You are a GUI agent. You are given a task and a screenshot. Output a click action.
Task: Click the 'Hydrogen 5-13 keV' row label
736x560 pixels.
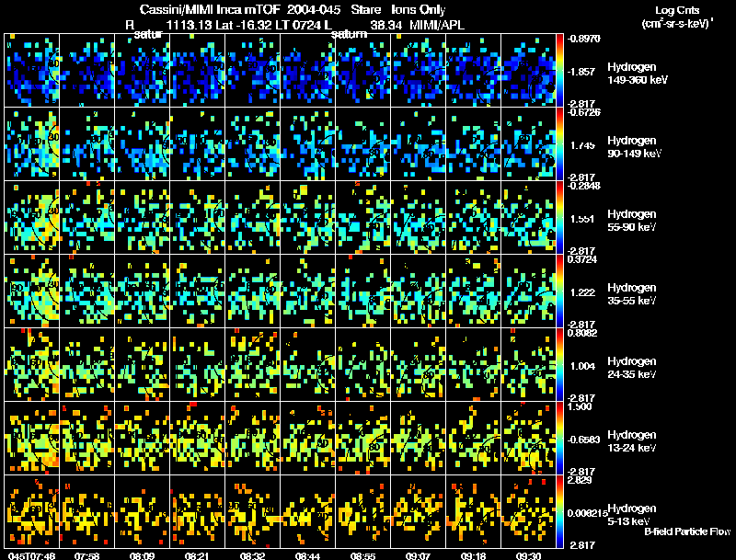coord(632,515)
